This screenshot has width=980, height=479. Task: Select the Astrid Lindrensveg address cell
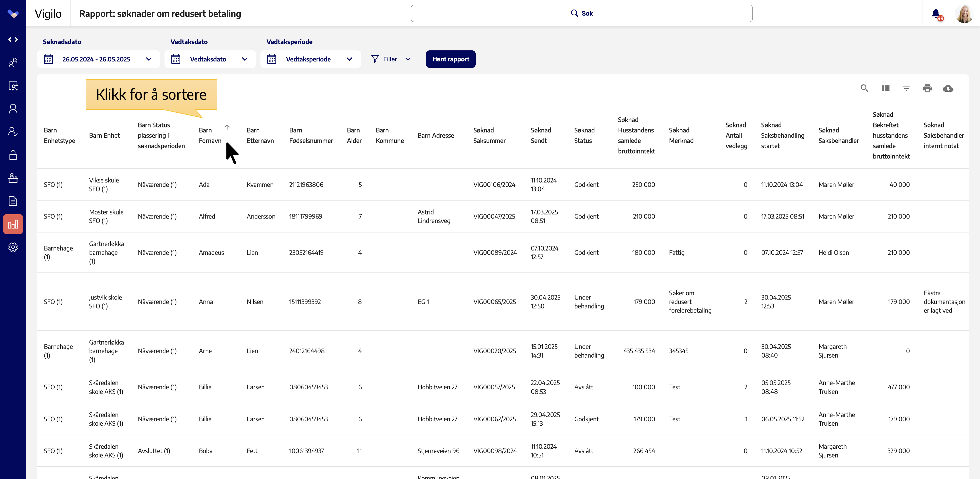point(434,216)
